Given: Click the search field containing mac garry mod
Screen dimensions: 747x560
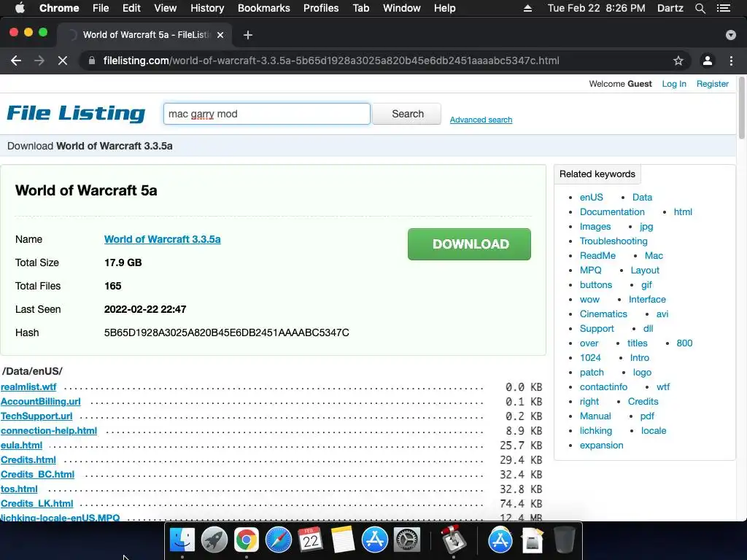Looking at the screenshot, I should click(x=267, y=114).
